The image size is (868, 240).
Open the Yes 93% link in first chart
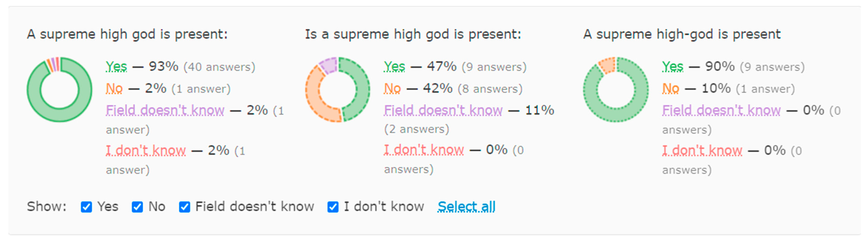pos(117,66)
